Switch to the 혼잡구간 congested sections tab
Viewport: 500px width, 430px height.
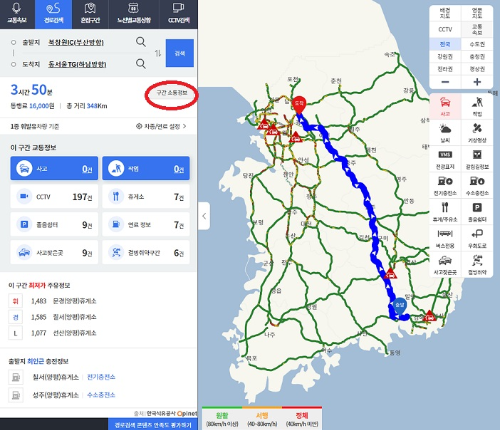[90, 14]
